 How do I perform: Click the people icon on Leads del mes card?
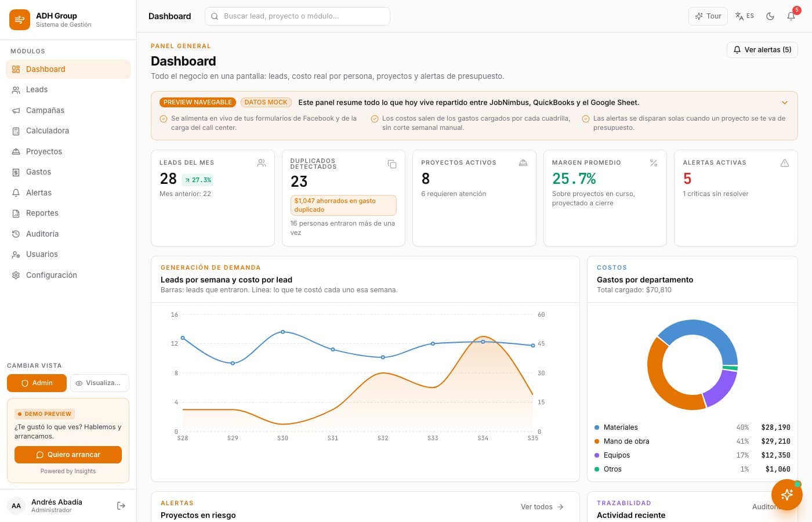point(262,163)
